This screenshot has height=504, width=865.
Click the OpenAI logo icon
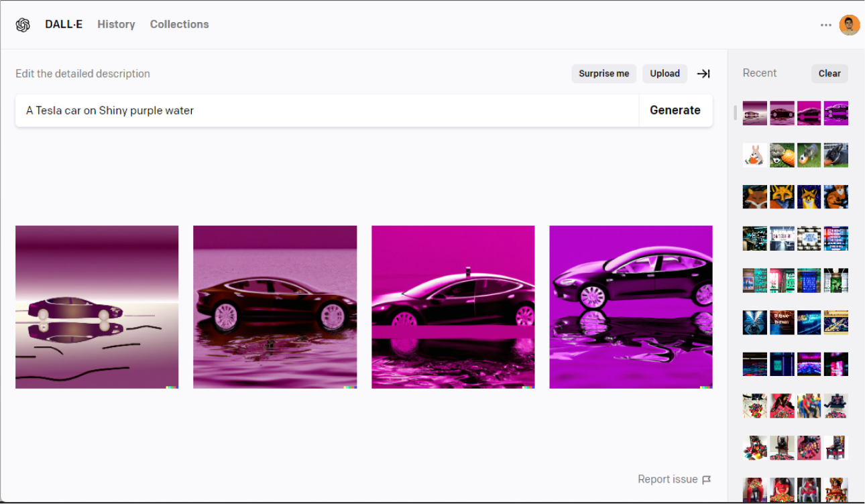[23, 25]
